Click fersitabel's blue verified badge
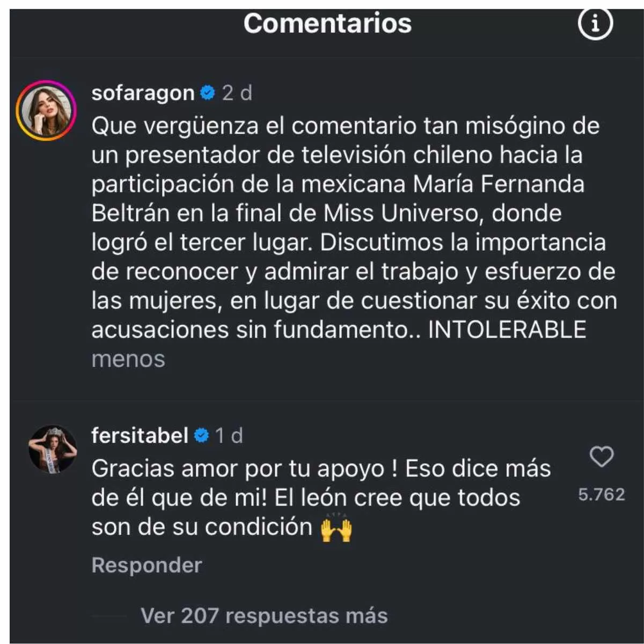Viewport: 644px width, 644px height. point(201,435)
